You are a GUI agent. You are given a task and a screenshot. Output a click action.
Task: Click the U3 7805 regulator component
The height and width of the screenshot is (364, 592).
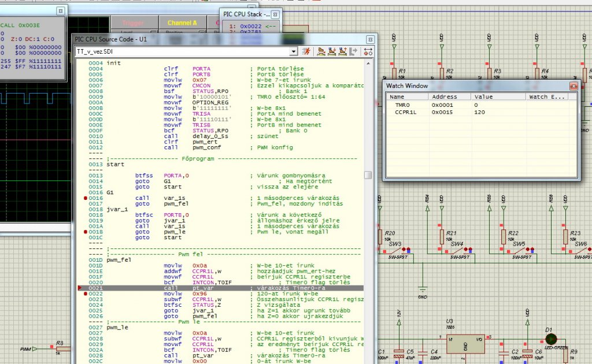click(465, 343)
